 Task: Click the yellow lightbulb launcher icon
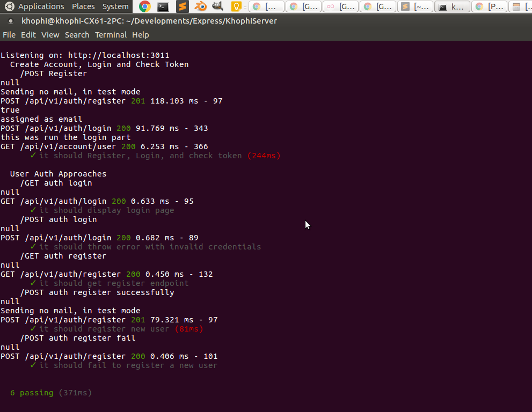pyautogui.click(x=235, y=6)
